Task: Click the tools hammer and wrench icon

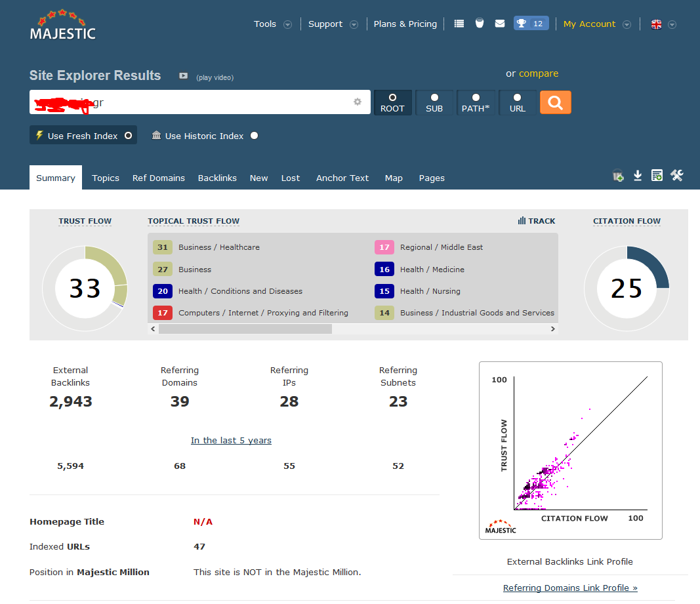Action: [x=677, y=176]
